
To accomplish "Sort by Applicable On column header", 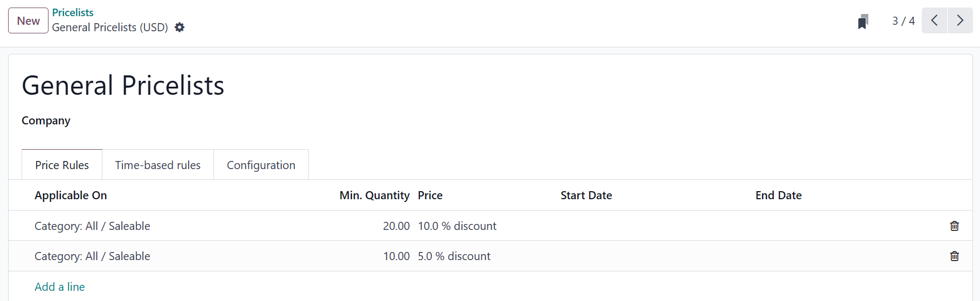I will pos(71,195).
